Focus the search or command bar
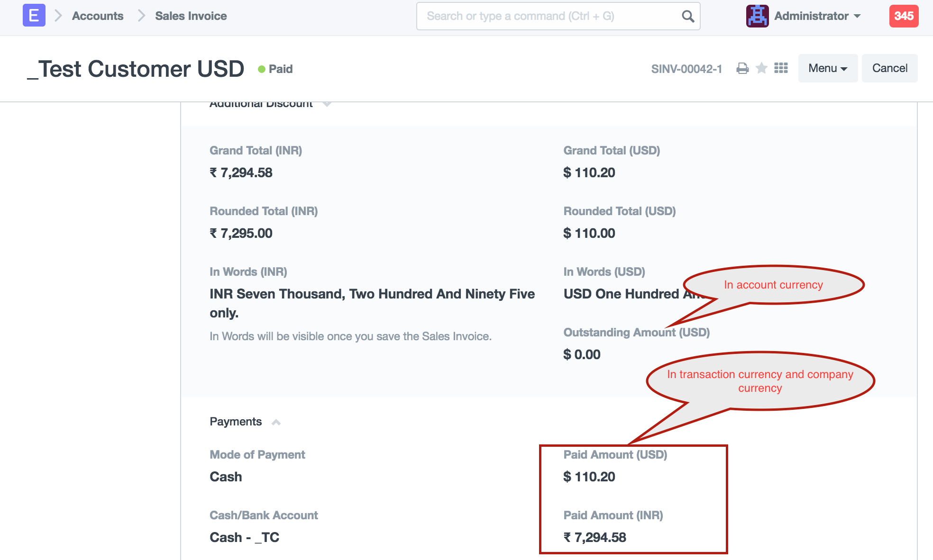 550,16
